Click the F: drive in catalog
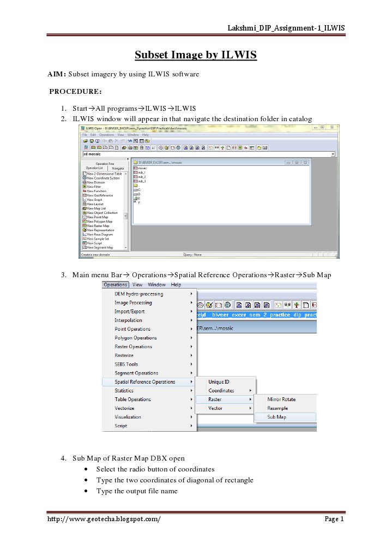 [137, 203]
